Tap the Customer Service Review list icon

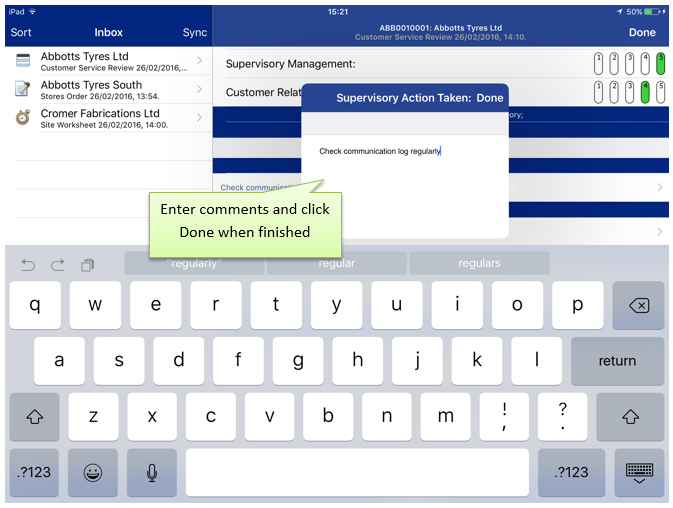[x=23, y=60]
